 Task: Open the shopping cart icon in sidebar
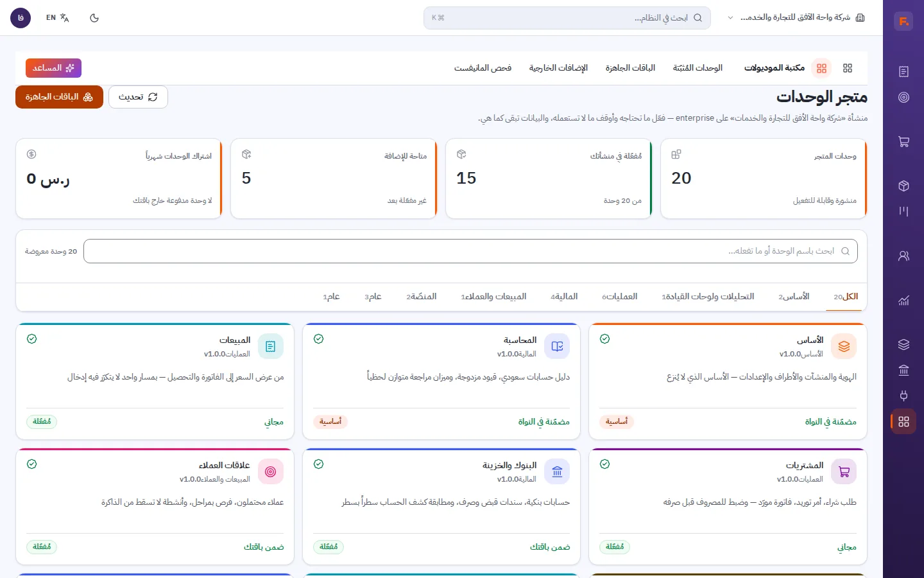[903, 142]
